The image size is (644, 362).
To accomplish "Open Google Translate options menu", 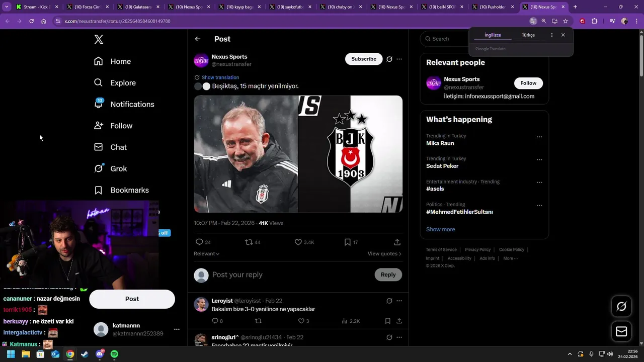I will tap(552, 35).
